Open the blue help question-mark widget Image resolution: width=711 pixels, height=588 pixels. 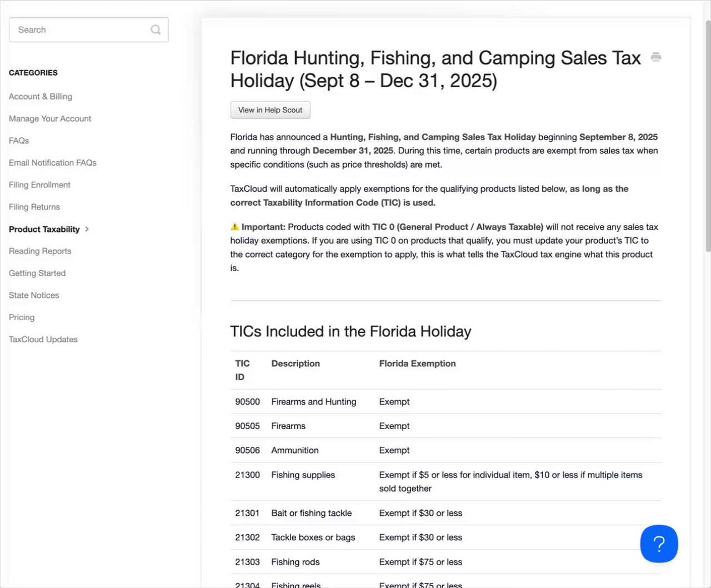point(659,544)
